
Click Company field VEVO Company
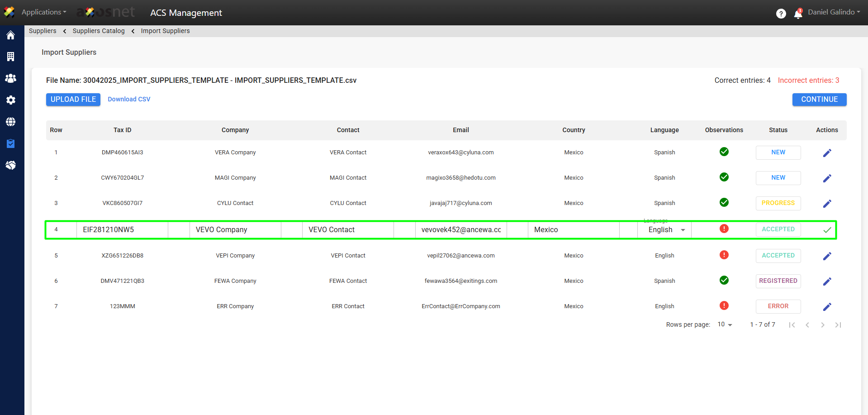click(235, 230)
